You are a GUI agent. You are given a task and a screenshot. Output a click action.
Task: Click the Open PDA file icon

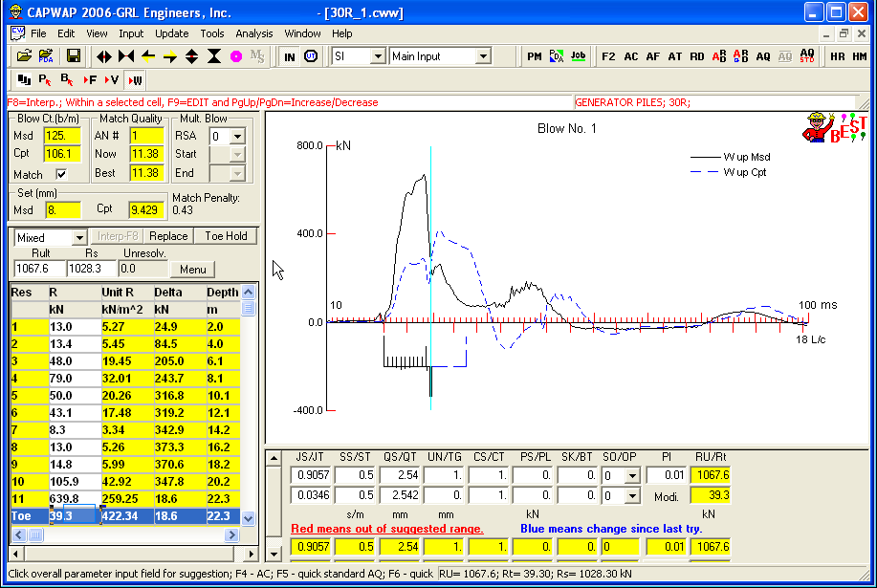[x=46, y=55]
